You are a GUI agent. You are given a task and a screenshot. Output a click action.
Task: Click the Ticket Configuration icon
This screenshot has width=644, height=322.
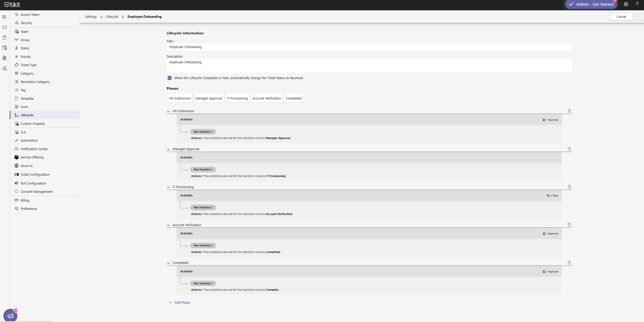(17, 174)
